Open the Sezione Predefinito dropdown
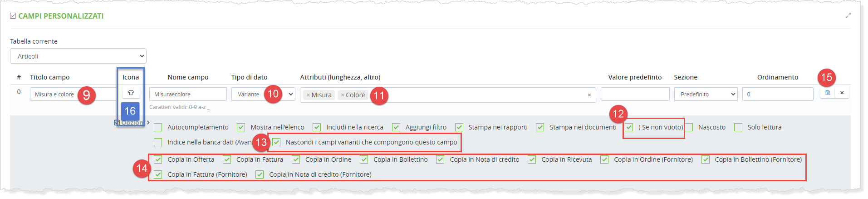 [x=706, y=95]
